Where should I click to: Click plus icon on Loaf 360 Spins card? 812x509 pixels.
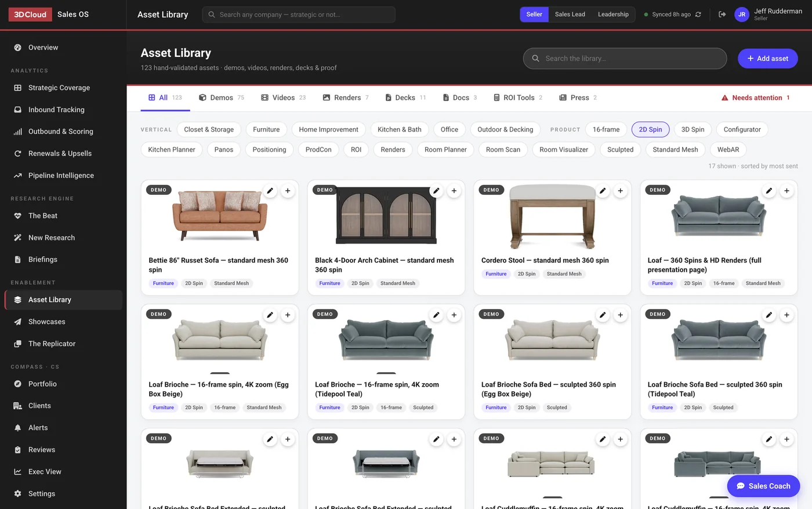click(x=787, y=191)
